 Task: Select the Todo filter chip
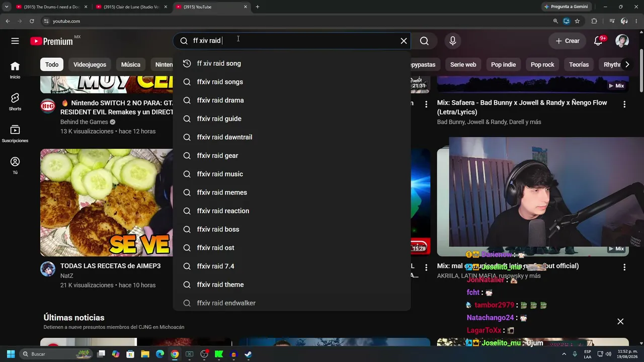(52, 64)
